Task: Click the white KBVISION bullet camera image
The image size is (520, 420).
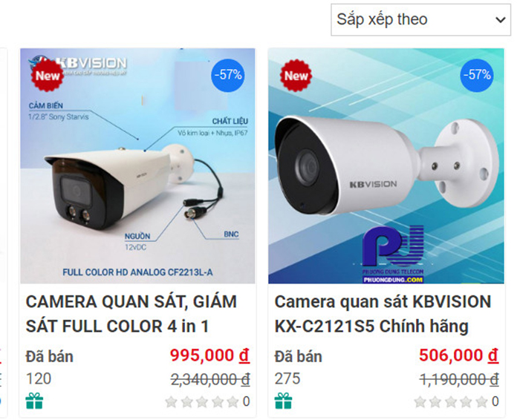Action: point(386,166)
